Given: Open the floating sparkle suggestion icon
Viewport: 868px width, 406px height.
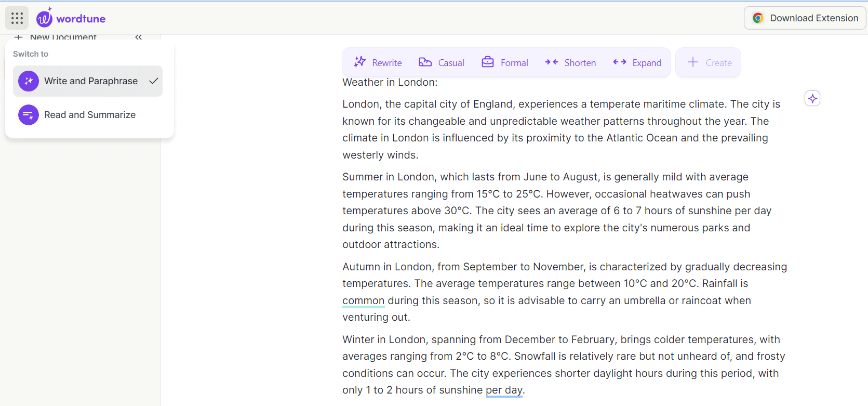Looking at the screenshot, I should [812, 98].
